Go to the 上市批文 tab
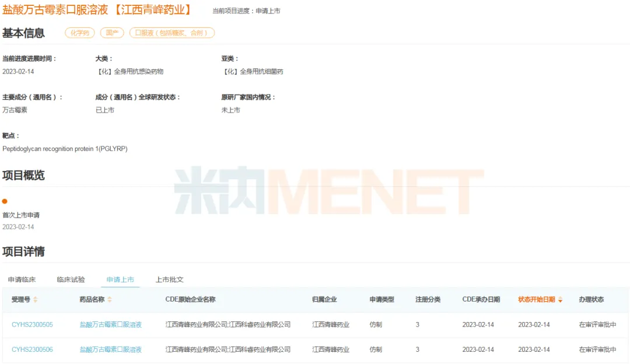The height and width of the screenshot is (364, 630). pyautogui.click(x=169, y=280)
